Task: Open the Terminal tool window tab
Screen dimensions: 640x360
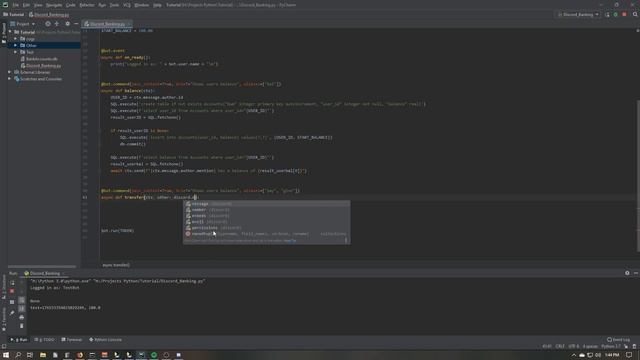Action: (72, 339)
